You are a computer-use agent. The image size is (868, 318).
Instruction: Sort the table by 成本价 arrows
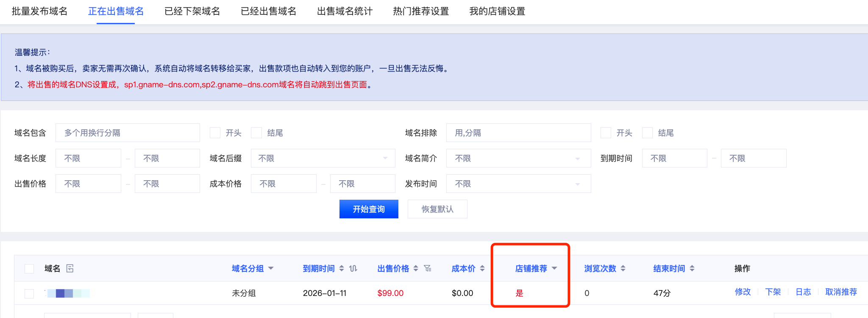click(482, 268)
